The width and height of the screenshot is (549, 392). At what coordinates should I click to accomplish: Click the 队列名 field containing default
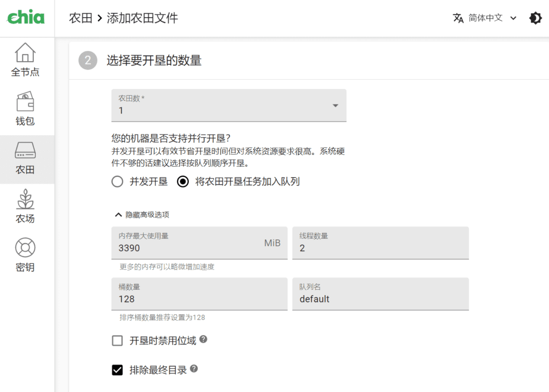coord(380,299)
